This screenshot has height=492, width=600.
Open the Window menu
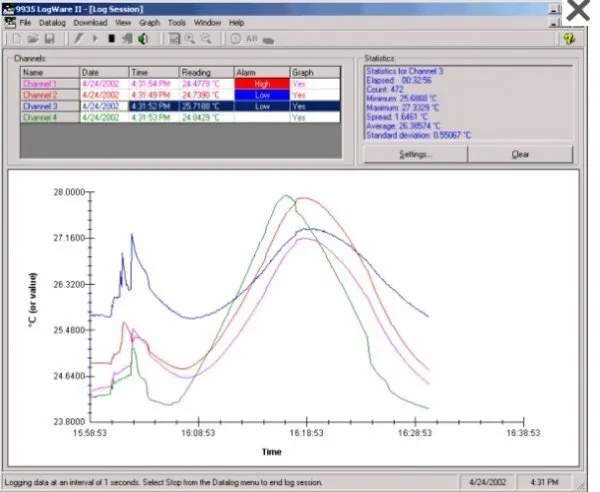(x=207, y=23)
